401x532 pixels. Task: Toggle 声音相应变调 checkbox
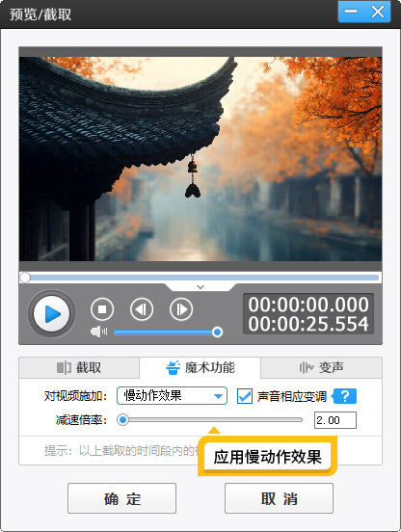pyautogui.click(x=245, y=396)
